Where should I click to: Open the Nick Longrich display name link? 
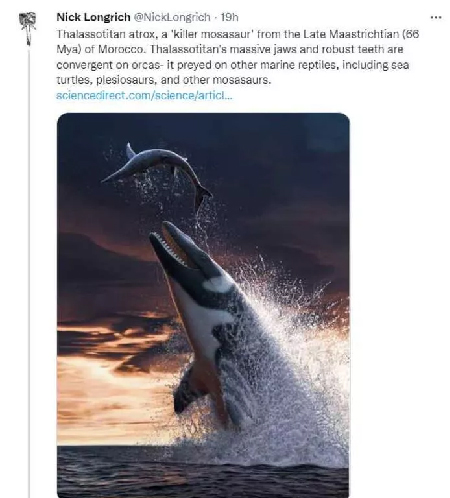coord(93,17)
